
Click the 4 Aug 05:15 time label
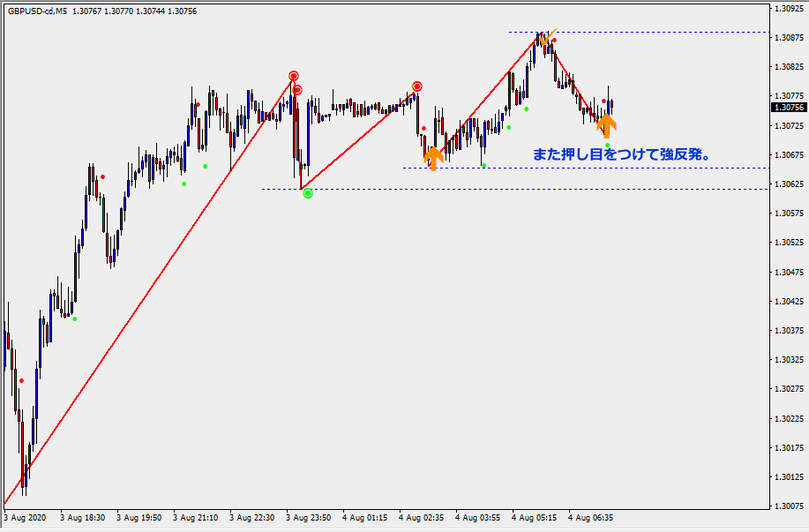point(536,518)
